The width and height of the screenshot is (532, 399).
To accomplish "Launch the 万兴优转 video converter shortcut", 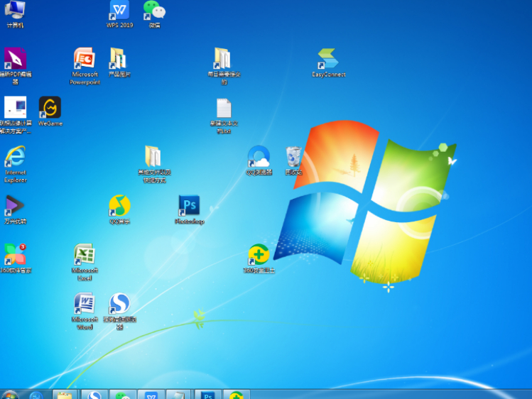I will click(15, 209).
